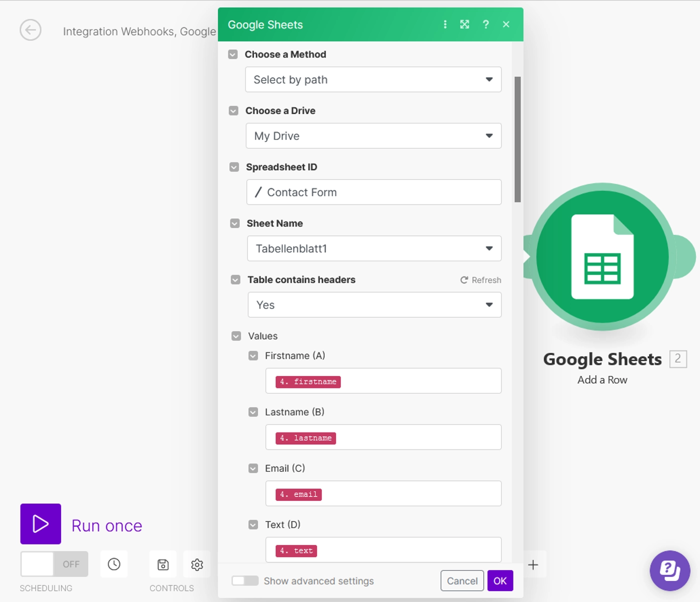Click Refresh next to Table contains headers
The height and width of the screenshot is (602, 700).
480,280
